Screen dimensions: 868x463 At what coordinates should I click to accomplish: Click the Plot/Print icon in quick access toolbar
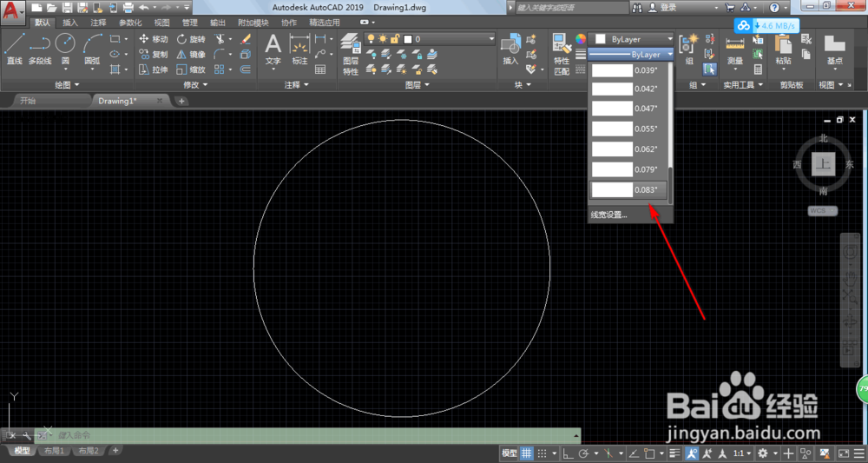pos(128,8)
